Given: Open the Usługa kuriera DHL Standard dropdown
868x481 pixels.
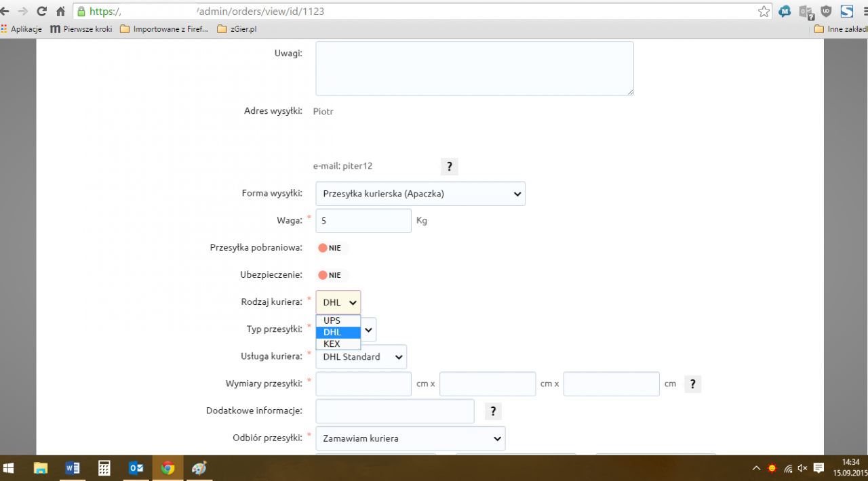Looking at the screenshot, I should [x=361, y=356].
